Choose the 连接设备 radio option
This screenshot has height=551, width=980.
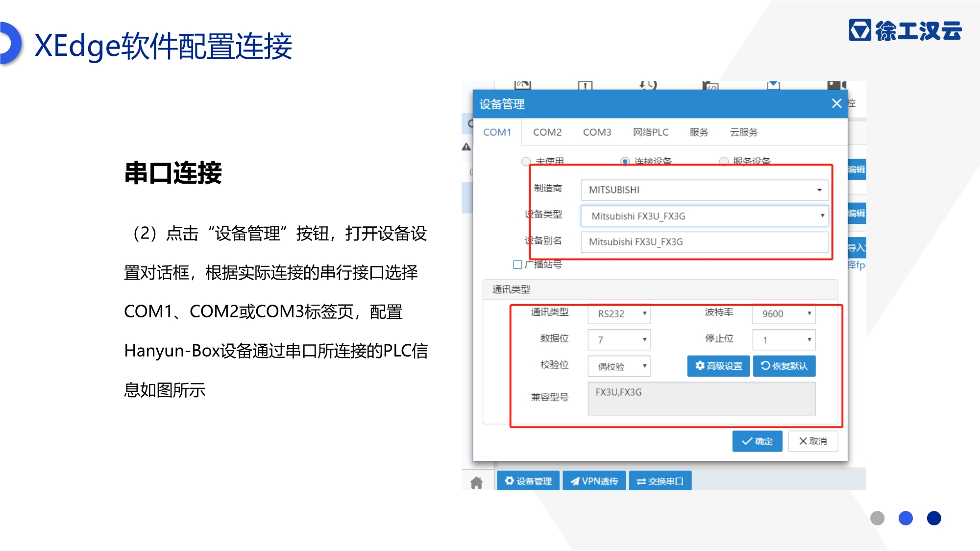625,161
